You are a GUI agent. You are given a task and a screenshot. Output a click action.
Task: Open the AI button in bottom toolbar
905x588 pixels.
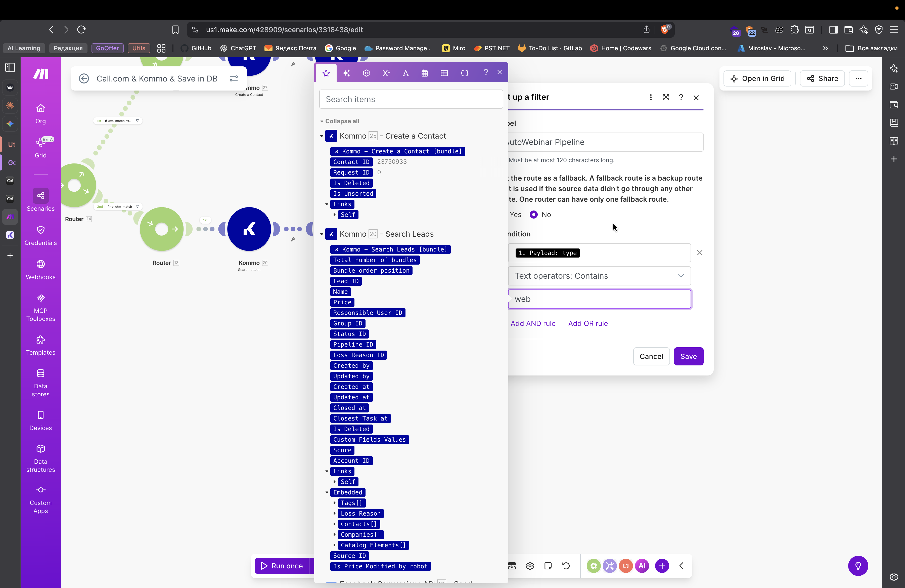point(642,566)
